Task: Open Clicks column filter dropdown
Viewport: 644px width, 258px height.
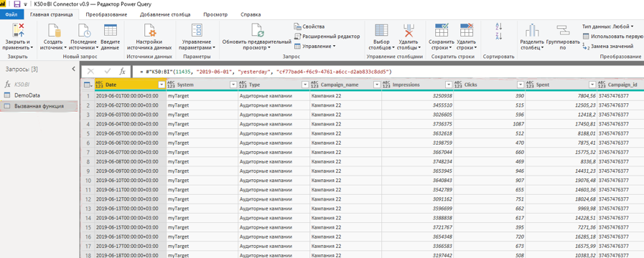Action: (521, 85)
